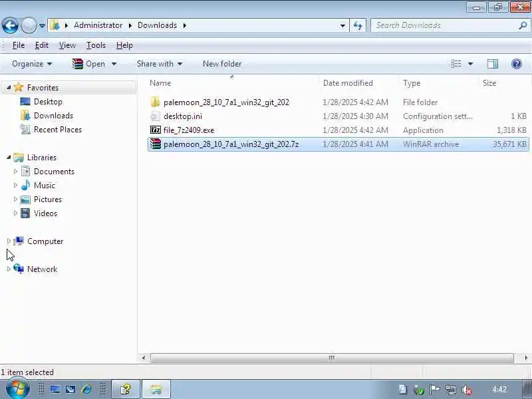Expand the Videos library
The image size is (532, 399).
[15, 213]
